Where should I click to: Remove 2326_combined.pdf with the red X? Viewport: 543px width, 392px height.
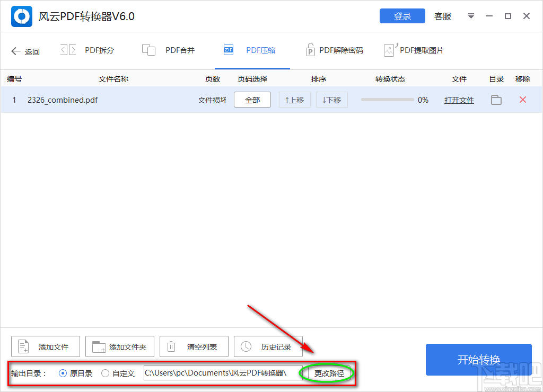[x=522, y=100]
